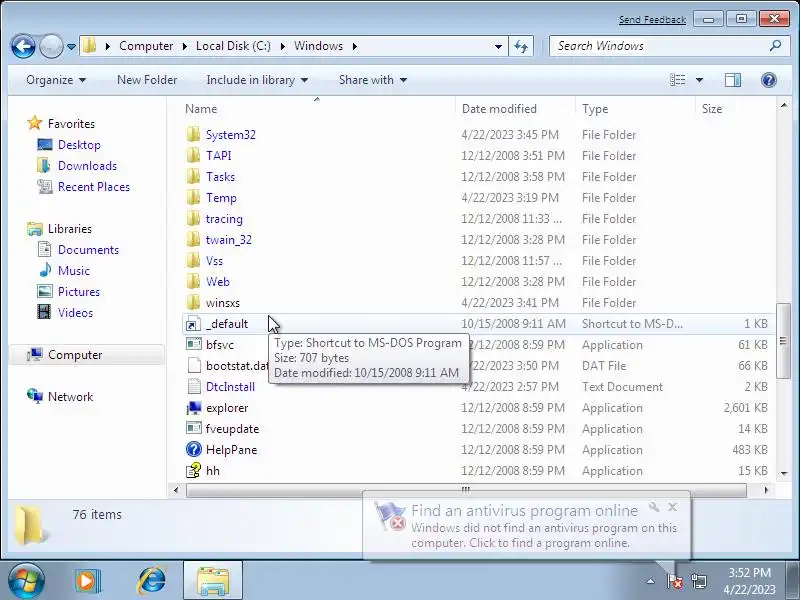Expand the arrow after Computer breadcrumb
This screenshot has width=800, height=600.
point(184,46)
